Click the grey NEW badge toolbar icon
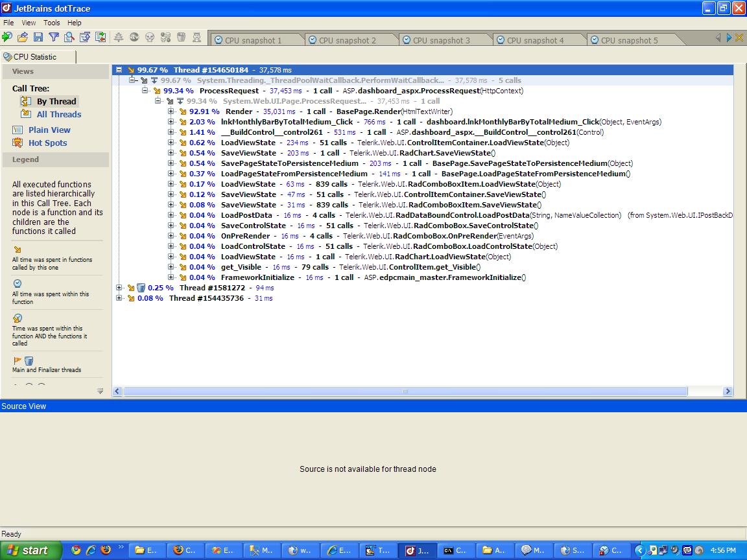 (134, 37)
